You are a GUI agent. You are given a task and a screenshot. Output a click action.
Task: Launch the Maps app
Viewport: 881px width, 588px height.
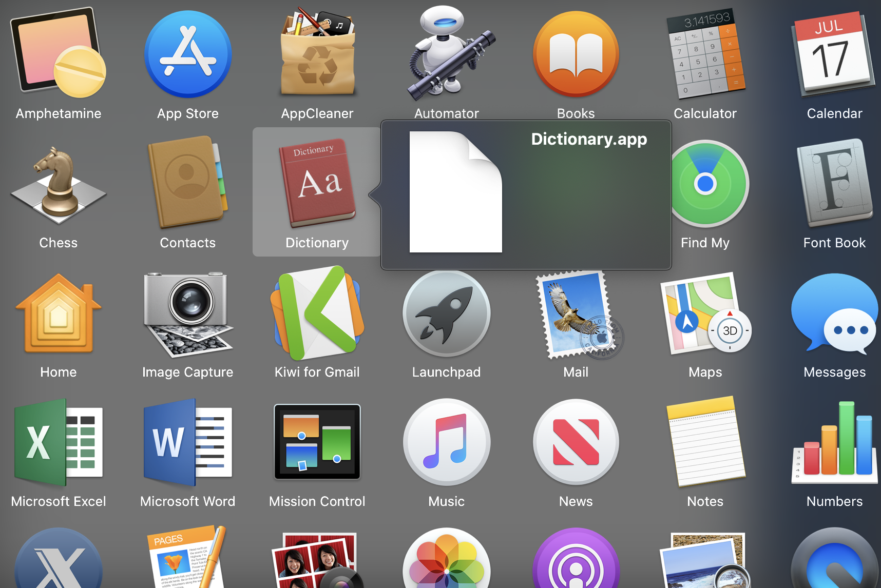tap(705, 313)
